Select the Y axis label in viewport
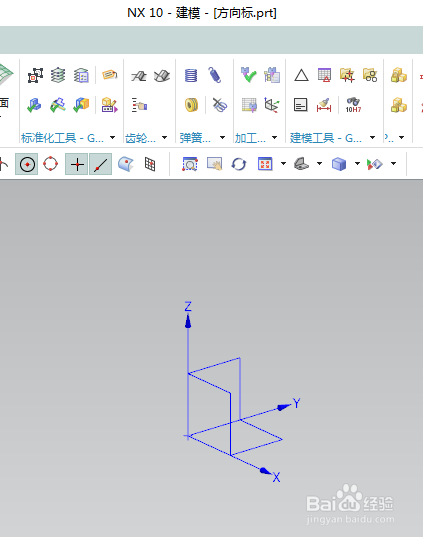The height and width of the screenshot is (537, 423). tap(297, 403)
